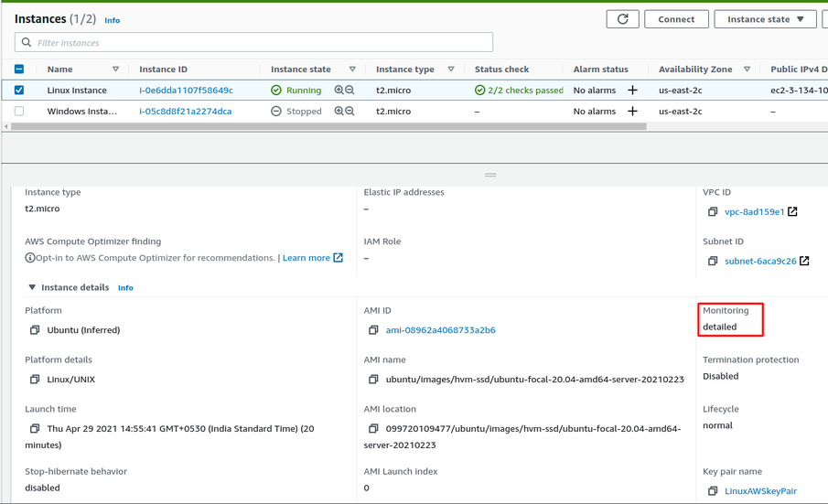Copy the AMI ID value
The width and height of the screenshot is (828, 504).
click(x=373, y=330)
